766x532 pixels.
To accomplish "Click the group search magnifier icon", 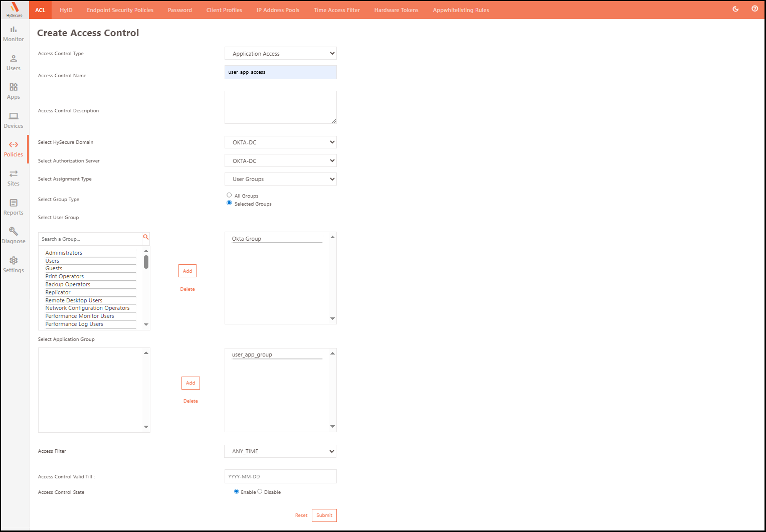I will 146,237.
